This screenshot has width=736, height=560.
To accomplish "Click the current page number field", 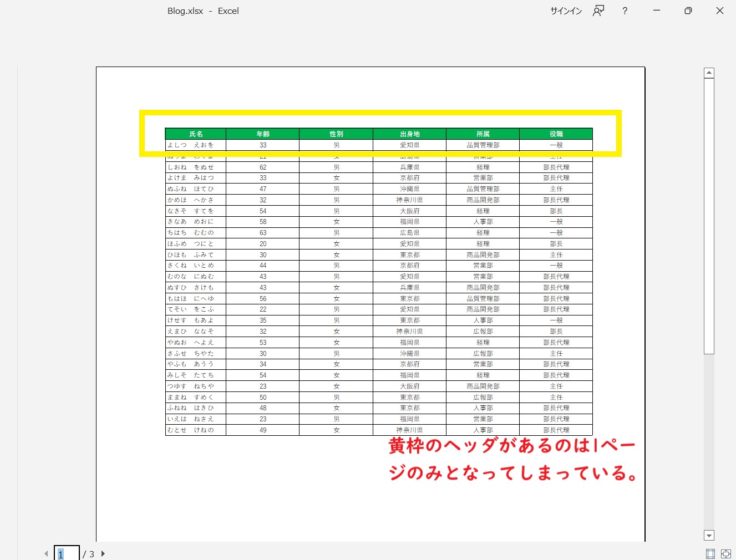I will 67,553.
